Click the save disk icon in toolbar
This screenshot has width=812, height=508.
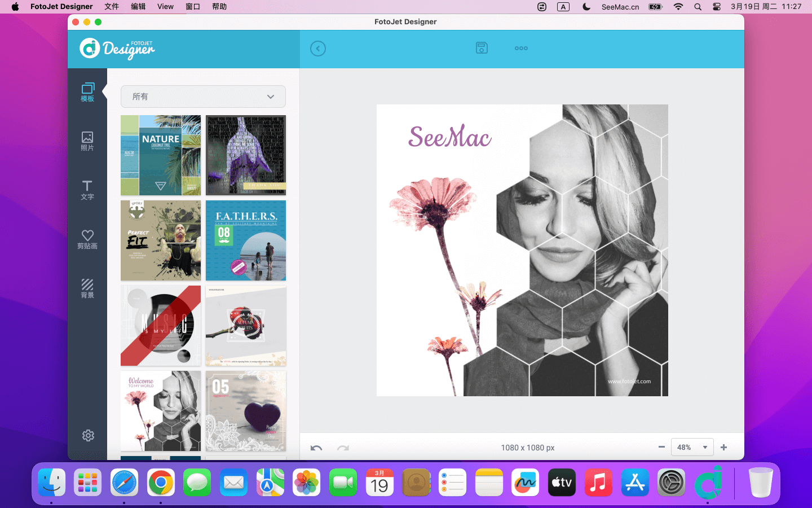click(x=482, y=48)
